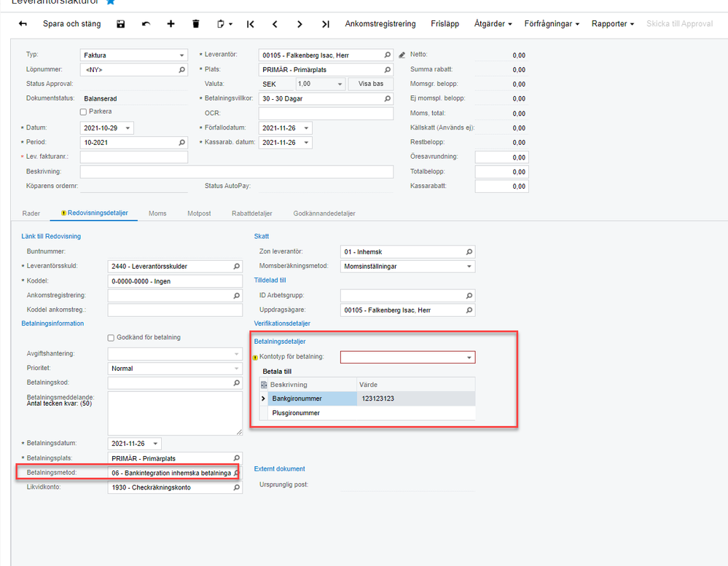Switch to the Moms tab
Image resolution: width=728 pixels, height=566 pixels.
pyautogui.click(x=157, y=213)
